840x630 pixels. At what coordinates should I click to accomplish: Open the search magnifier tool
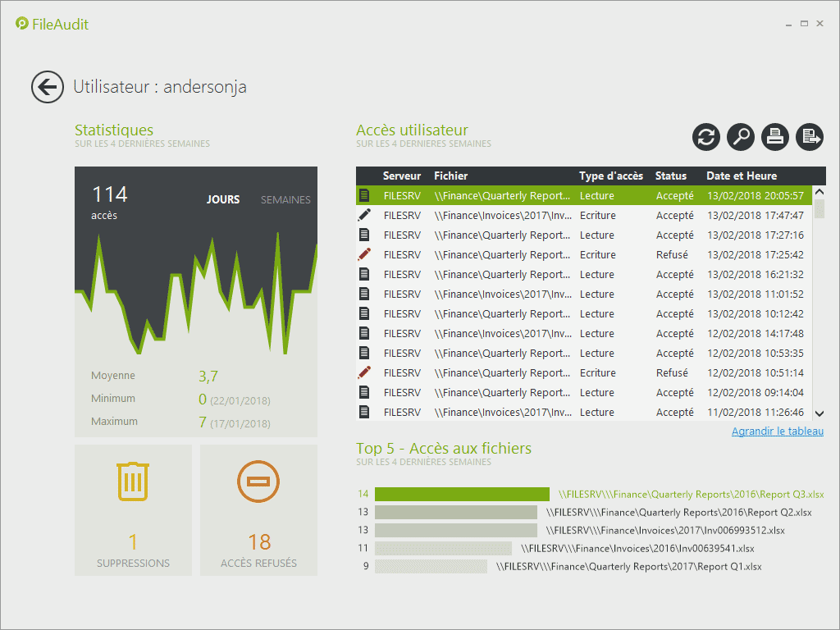741,137
